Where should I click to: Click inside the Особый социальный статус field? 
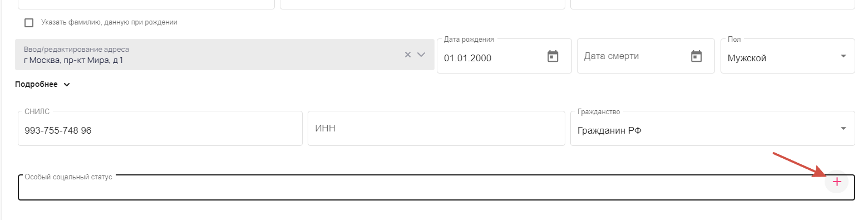pyautogui.click(x=421, y=188)
